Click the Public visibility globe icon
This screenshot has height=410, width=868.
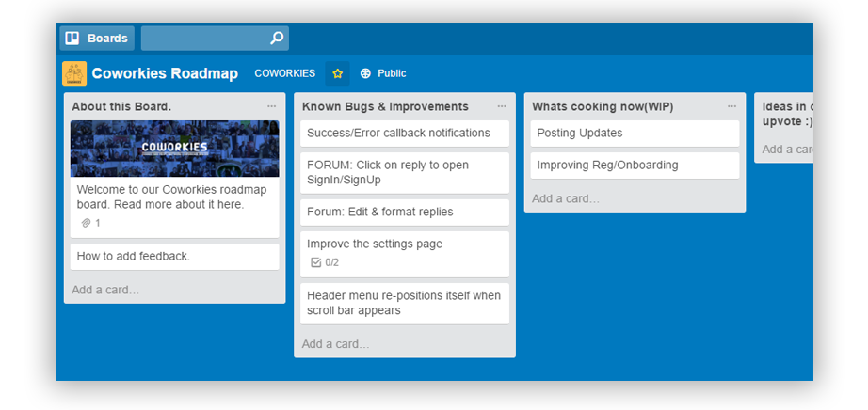coord(365,73)
